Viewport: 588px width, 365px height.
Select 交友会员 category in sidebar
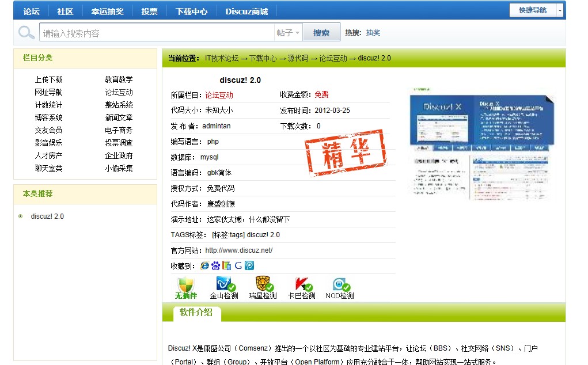pyautogui.click(x=49, y=131)
